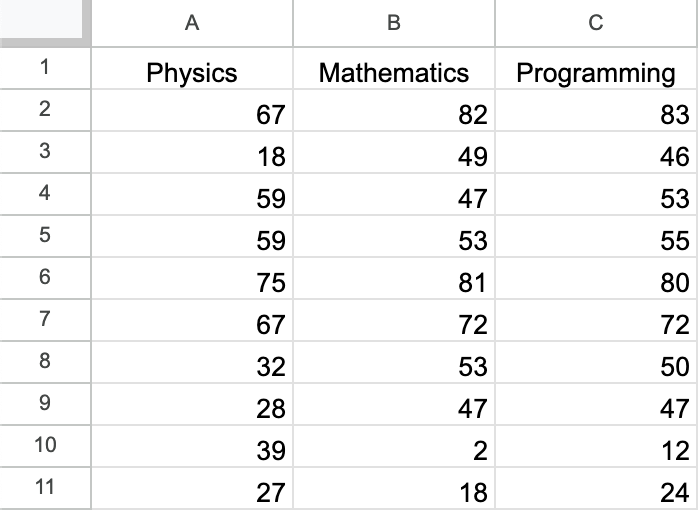Select Physics cell containing 39
This screenshot has height=510, width=698.
coord(192,450)
